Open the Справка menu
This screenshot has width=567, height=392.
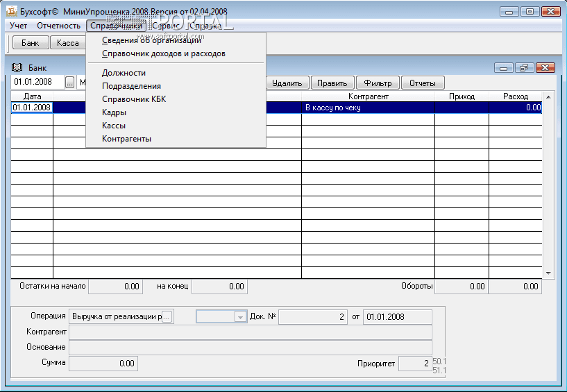point(205,26)
